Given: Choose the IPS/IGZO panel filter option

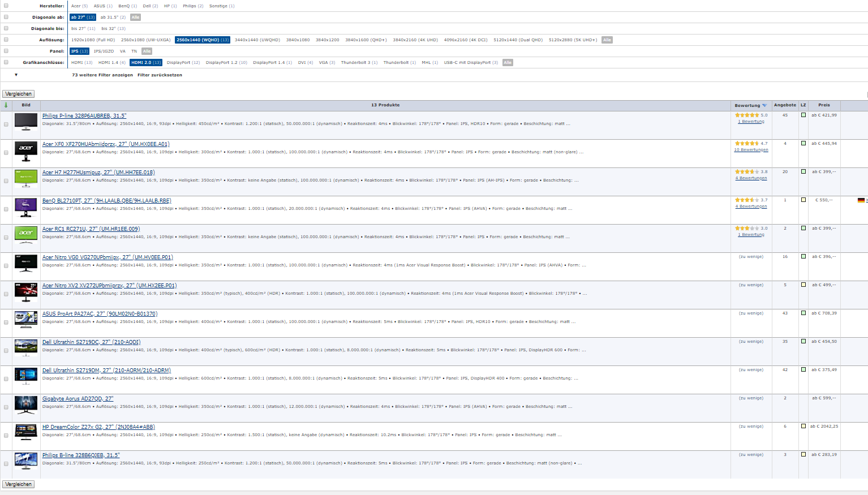Looking at the screenshot, I should (x=104, y=51).
